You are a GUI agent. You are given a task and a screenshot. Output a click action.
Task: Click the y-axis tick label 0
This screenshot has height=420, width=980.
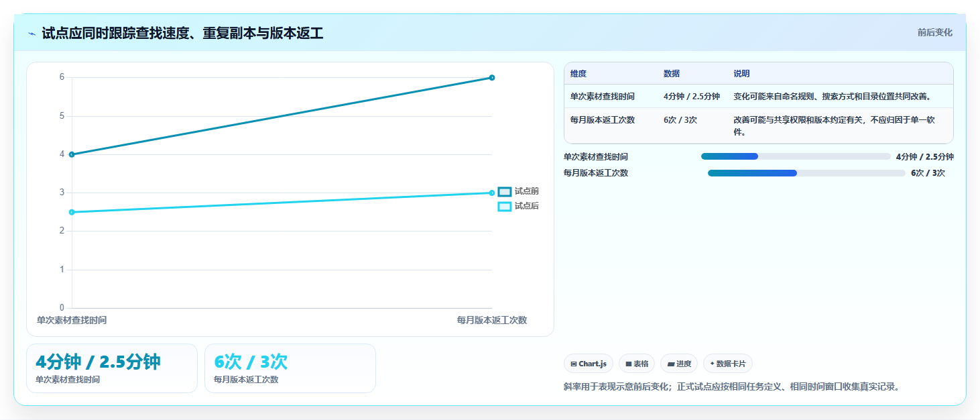pos(62,308)
